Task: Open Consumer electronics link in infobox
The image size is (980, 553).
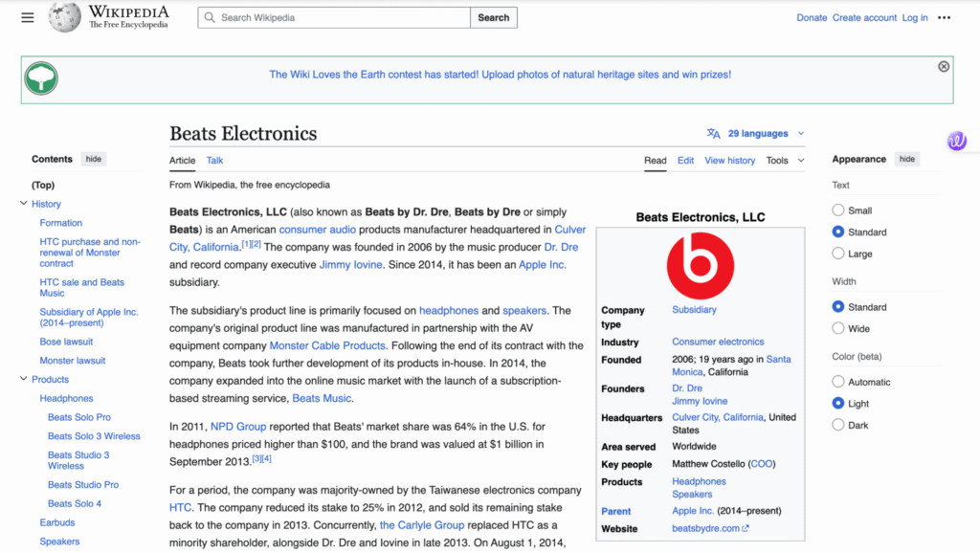Action: 718,342
